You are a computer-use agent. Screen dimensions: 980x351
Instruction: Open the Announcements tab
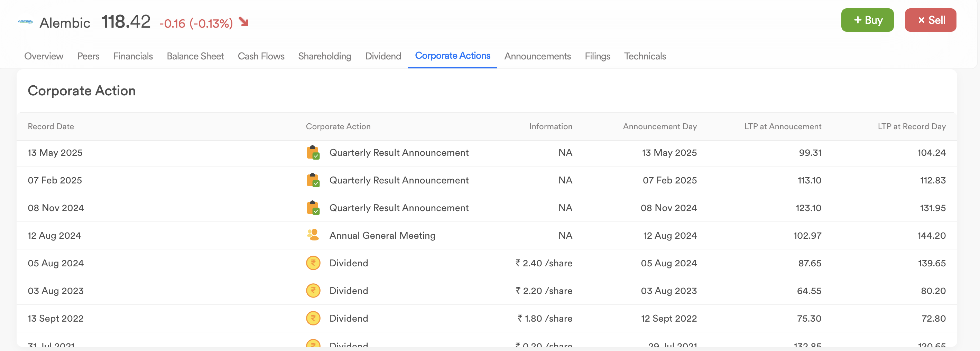(538, 56)
